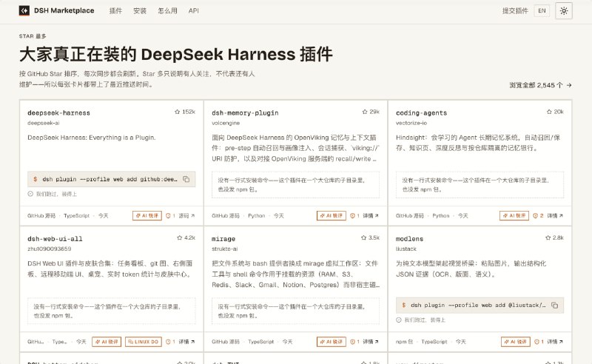592x364 pixels.
Task: Open 浏览全部 2,545 个 link
Action: (x=540, y=85)
